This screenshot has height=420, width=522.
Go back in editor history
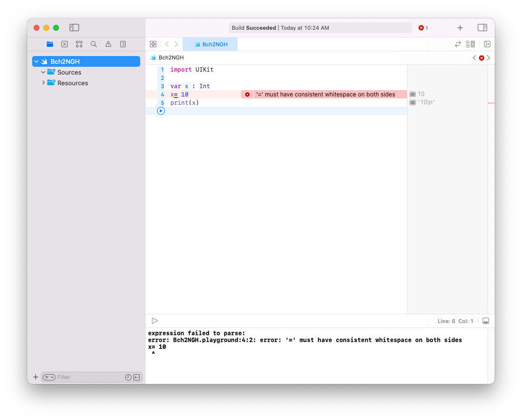[x=167, y=44]
